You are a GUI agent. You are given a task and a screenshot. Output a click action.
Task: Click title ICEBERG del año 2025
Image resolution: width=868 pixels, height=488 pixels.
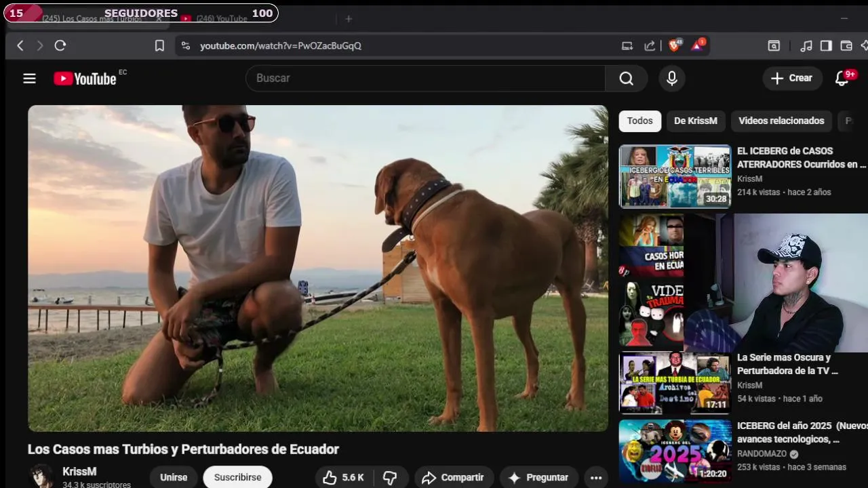[x=802, y=432]
